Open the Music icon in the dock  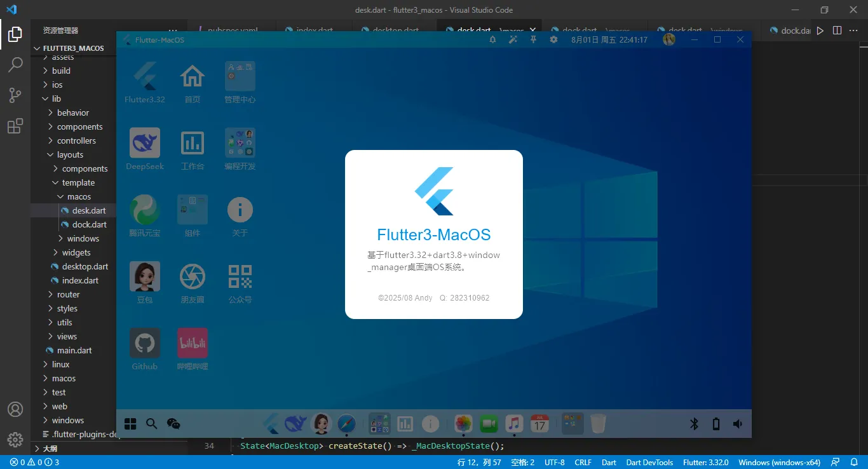(514, 424)
